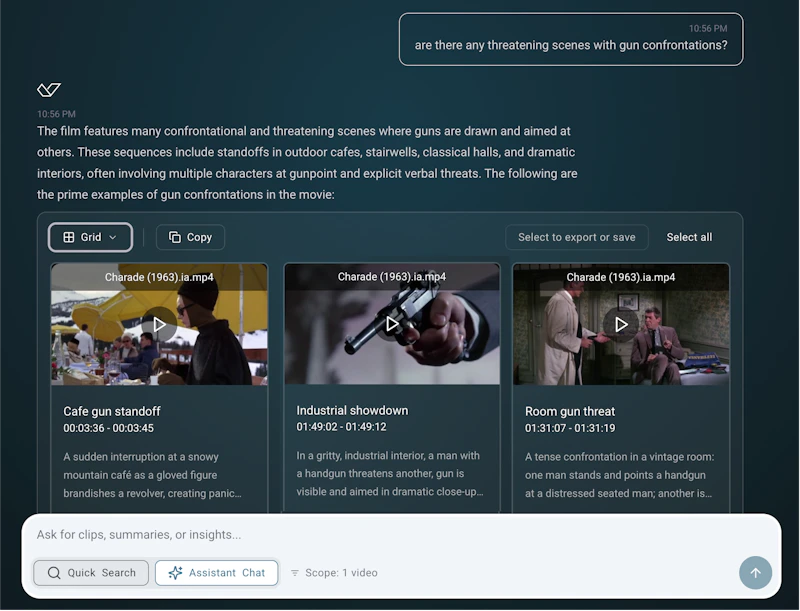Click the grid icon in Grid button
The height and width of the screenshot is (611, 800).
[x=68, y=237]
